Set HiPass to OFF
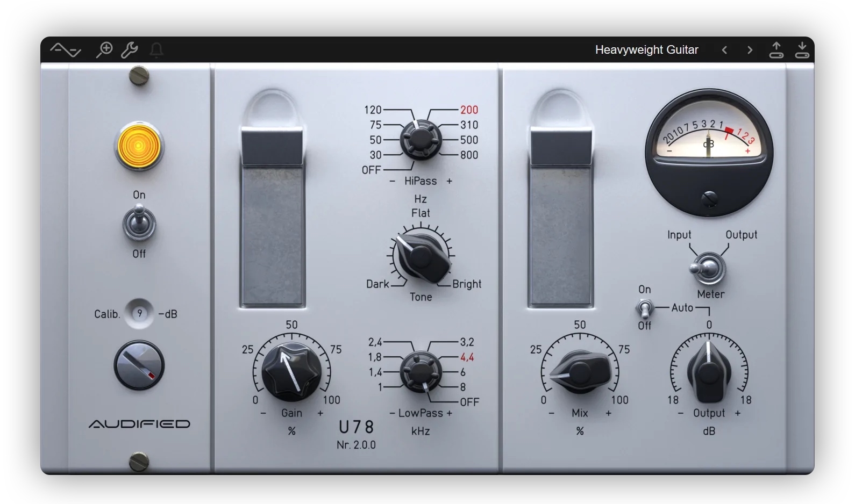This screenshot has width=855, height=504. [372, 170]
